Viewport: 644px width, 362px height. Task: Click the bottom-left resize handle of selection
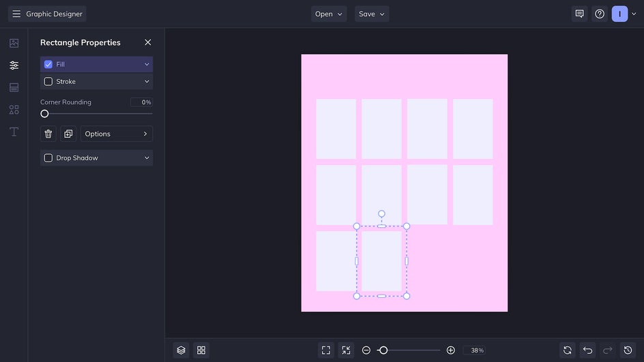click(x=357, y=296)
